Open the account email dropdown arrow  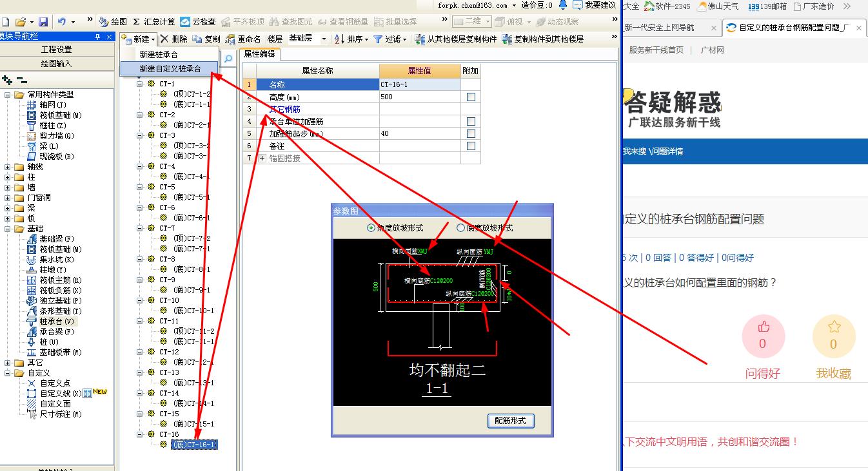[x=515, y=5]
